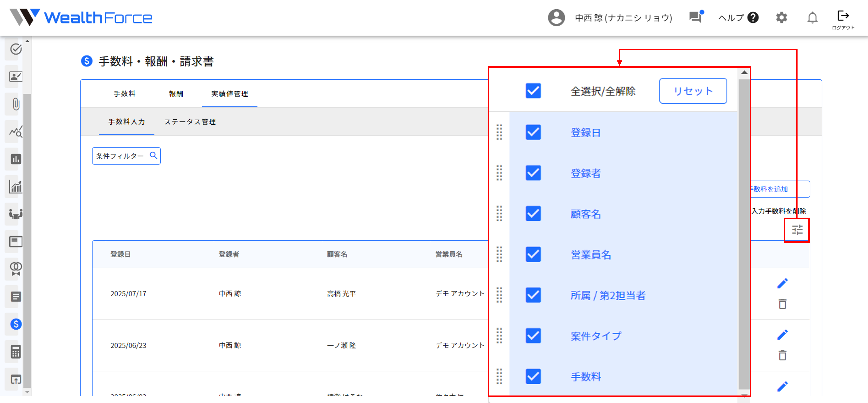Open the upload export icon in sidebar

point(16,379)
